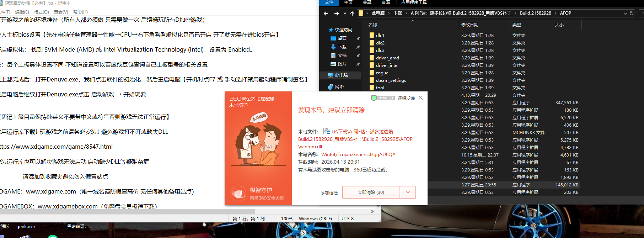This screenshot has width=644, height=238.
Task: Click the 文档 documents icon in sidebar
Action: (333, 55)
